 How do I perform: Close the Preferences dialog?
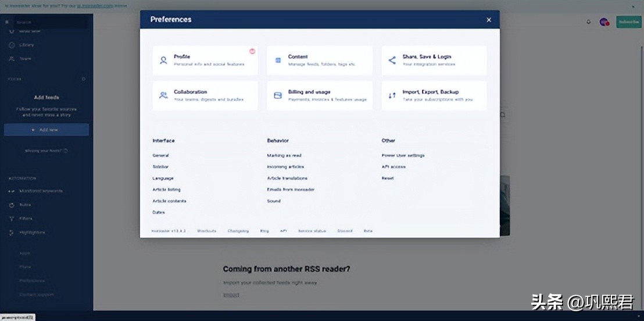pyautogui.click(x=489, y=20)
